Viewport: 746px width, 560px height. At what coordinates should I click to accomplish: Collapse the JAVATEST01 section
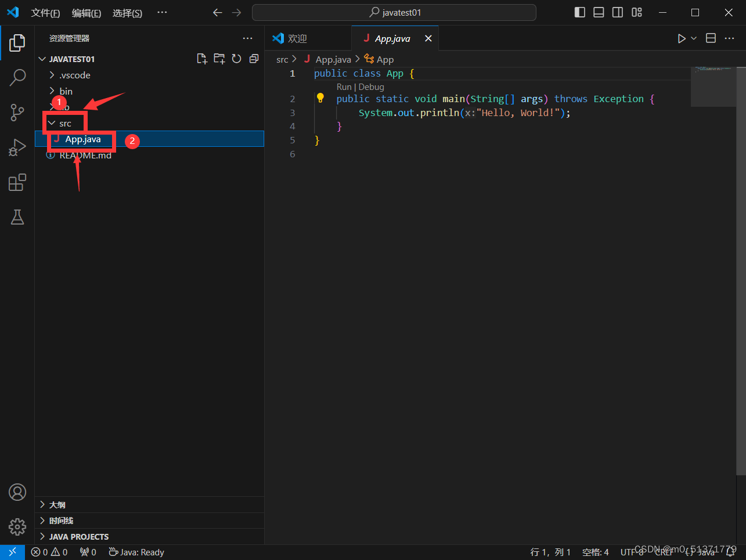71,59
